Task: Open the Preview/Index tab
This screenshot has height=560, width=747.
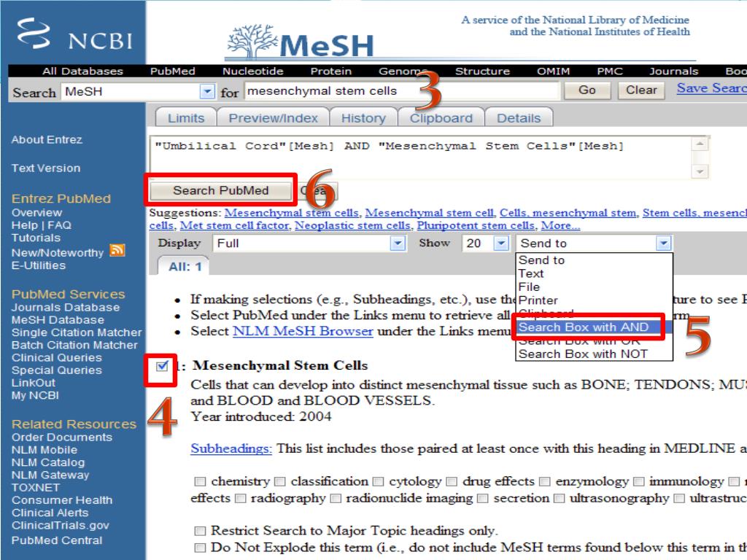Action: pyautogui.click(x=273, y=117)
